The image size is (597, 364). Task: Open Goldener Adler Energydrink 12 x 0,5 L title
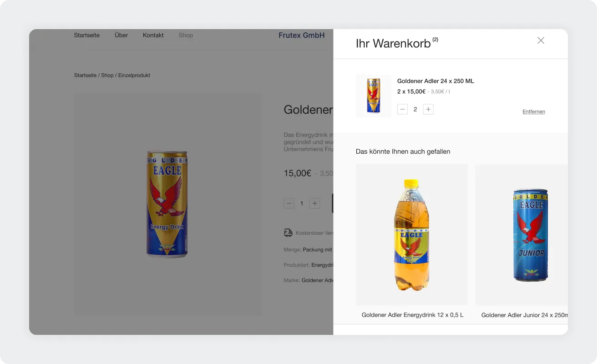413,315
